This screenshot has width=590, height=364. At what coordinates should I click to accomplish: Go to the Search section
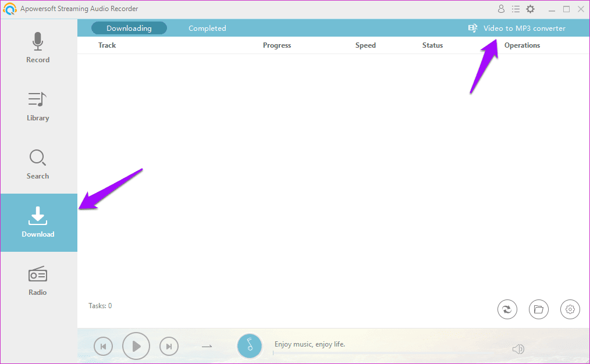click(x=38, y=165)
